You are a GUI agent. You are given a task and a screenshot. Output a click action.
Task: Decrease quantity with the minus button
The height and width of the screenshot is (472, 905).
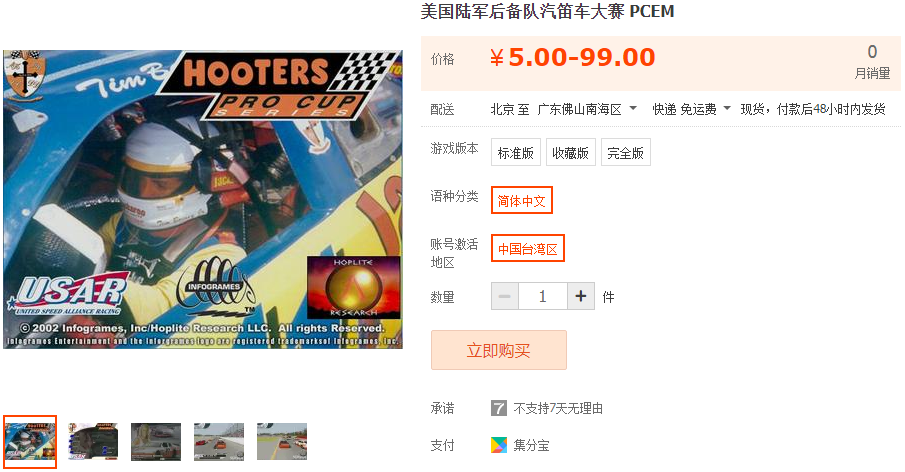tap(504, 297)
